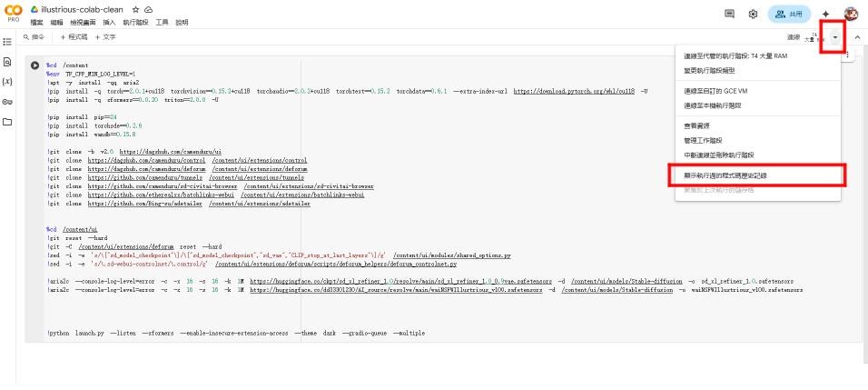Screen dimensions: 868x390
Task: Open the Files folder panel
Action: (7, 121)
